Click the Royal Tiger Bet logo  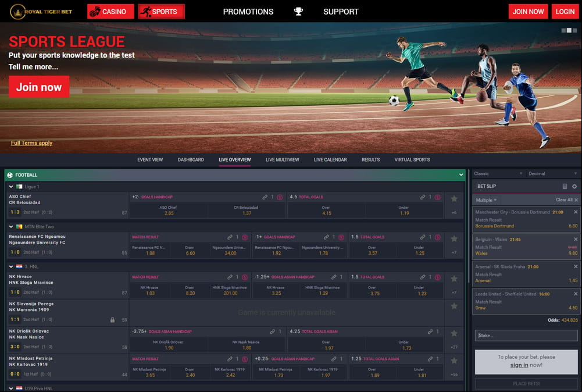[41, 12]
